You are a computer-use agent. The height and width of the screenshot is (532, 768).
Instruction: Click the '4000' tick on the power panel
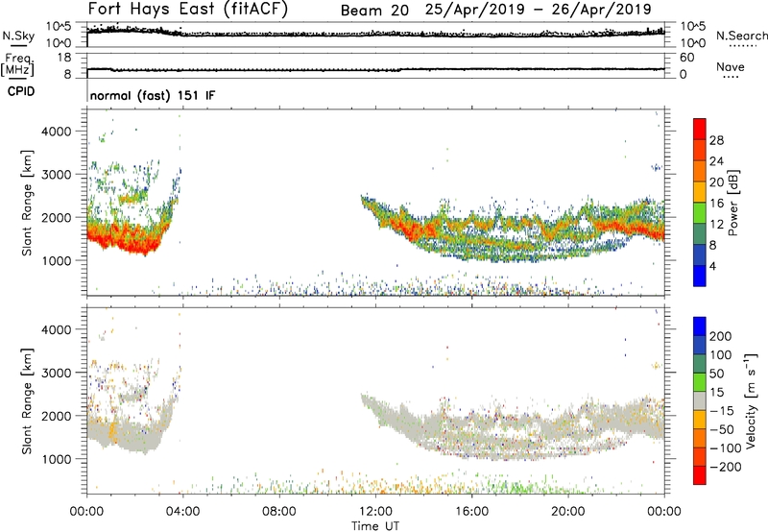57,132
